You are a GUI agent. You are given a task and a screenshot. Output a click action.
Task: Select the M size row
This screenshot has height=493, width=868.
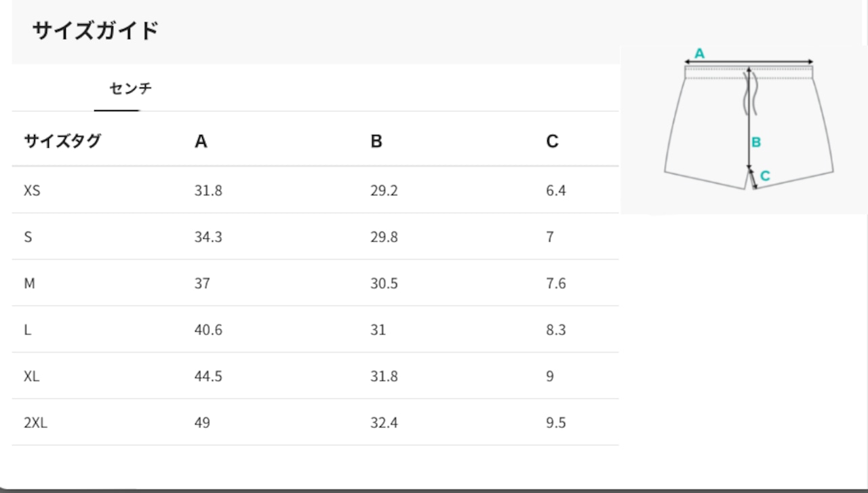(315, 283)
